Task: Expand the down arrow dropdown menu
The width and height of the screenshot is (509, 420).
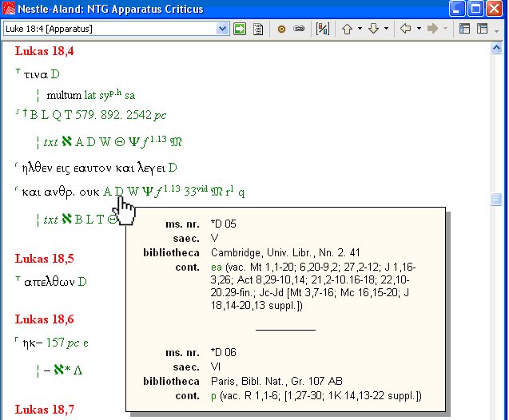Action: click(386, 29)
